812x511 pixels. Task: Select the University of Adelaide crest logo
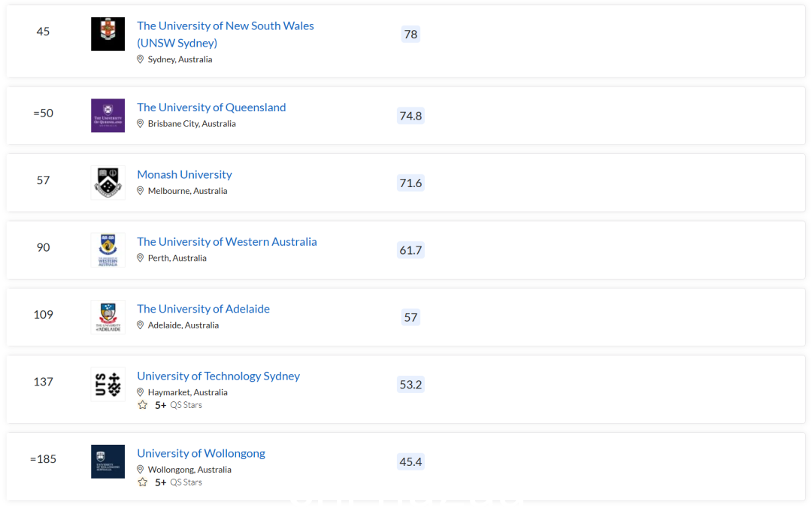click(108, 317)
